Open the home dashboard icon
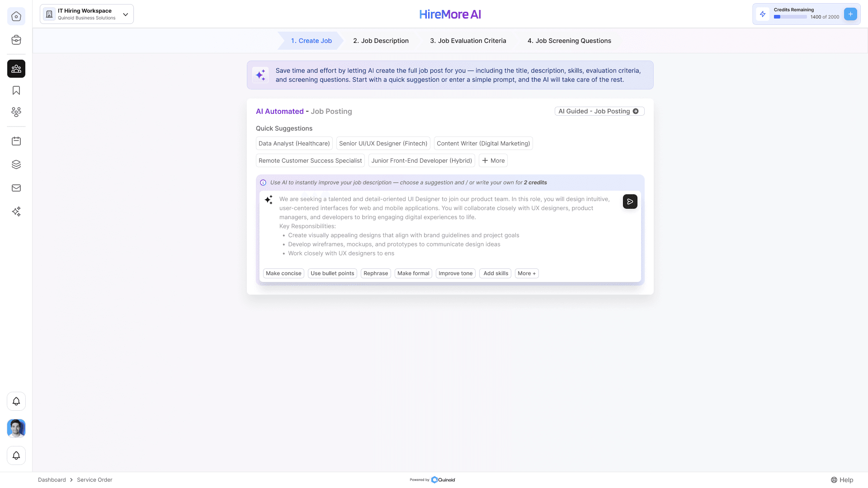Screen dimensions: 868x488 (x=16, y=16)
